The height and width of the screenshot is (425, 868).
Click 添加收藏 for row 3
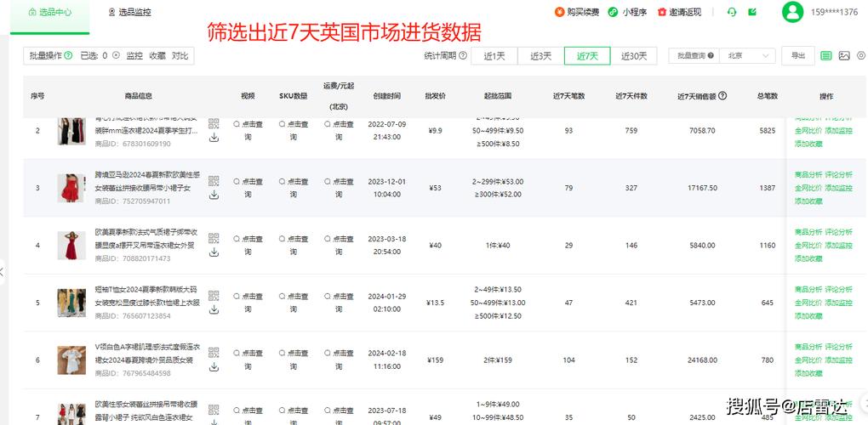pos(808,201)
